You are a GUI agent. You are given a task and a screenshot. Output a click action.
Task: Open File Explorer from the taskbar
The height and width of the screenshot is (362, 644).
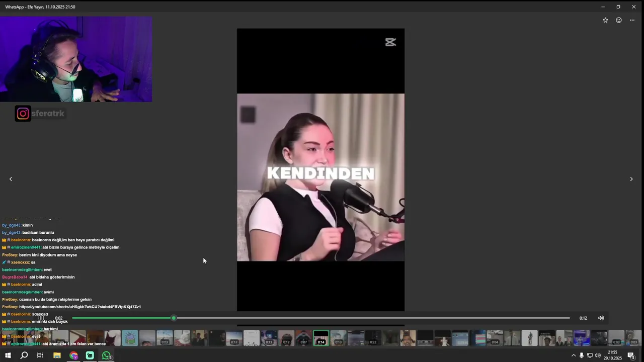click(57, 355)
